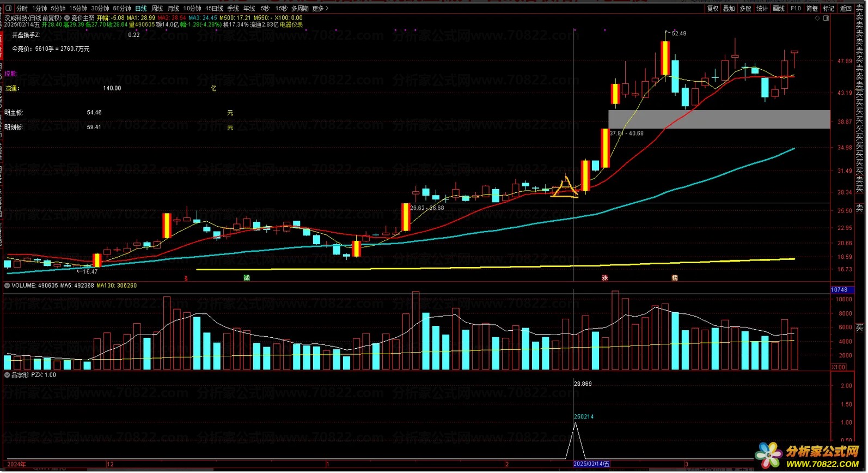Toggle the right sidebar panel icon
This screenshot has width=868, height=473.
pos(826,18)
